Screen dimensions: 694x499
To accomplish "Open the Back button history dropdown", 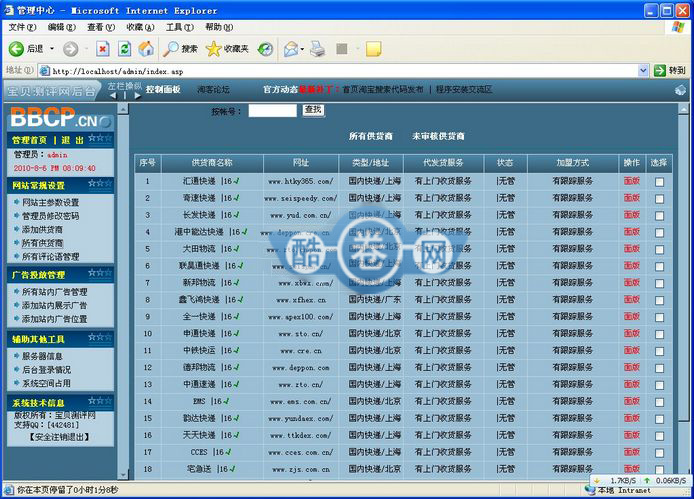I will tap(52, 49).
